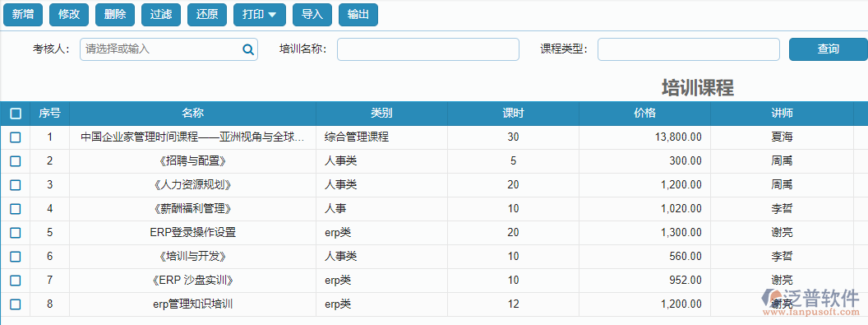Click the 12 课时 cell in row 8

[513, 304]
